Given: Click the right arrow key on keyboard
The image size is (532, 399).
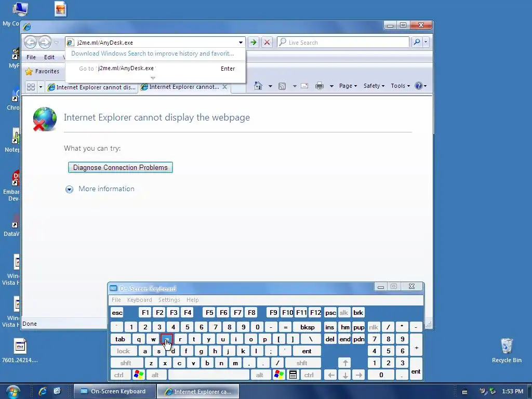Looking at the screenshot, I should tap(359, 375).
